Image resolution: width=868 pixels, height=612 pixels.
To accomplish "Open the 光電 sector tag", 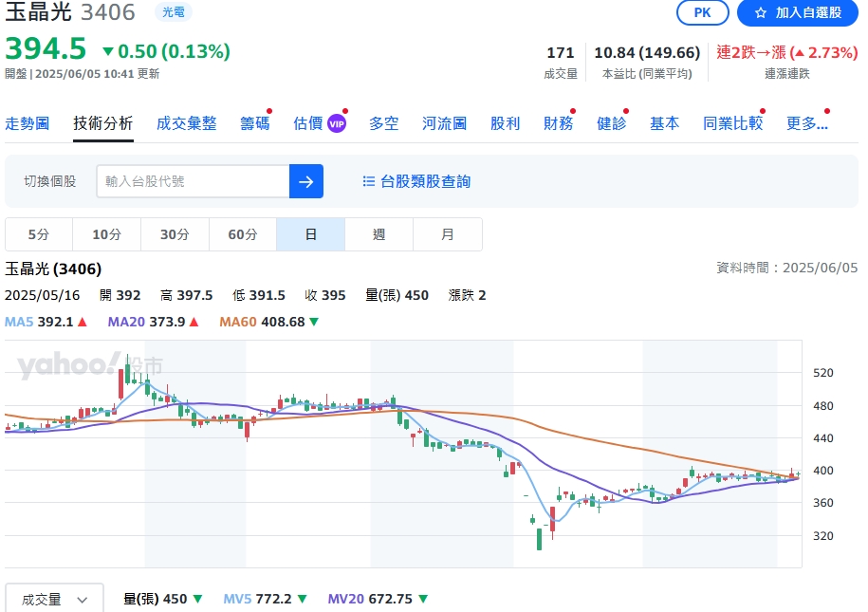I will tap(174, 11).
